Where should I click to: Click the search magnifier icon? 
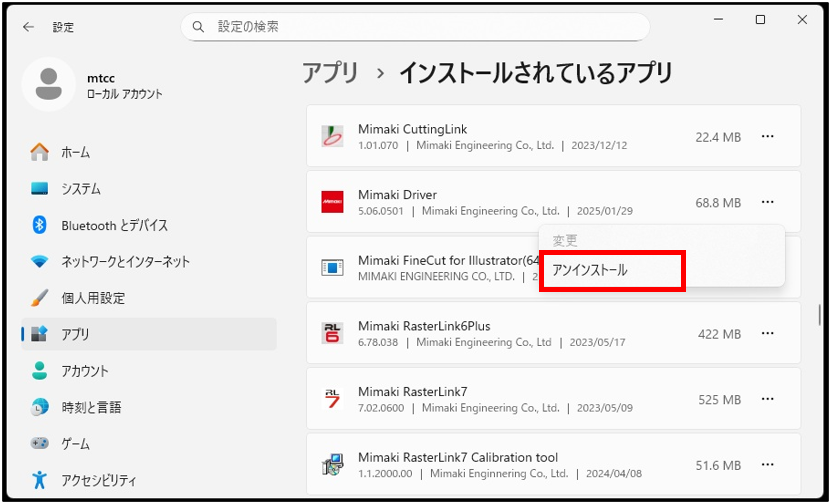(198, 27)
